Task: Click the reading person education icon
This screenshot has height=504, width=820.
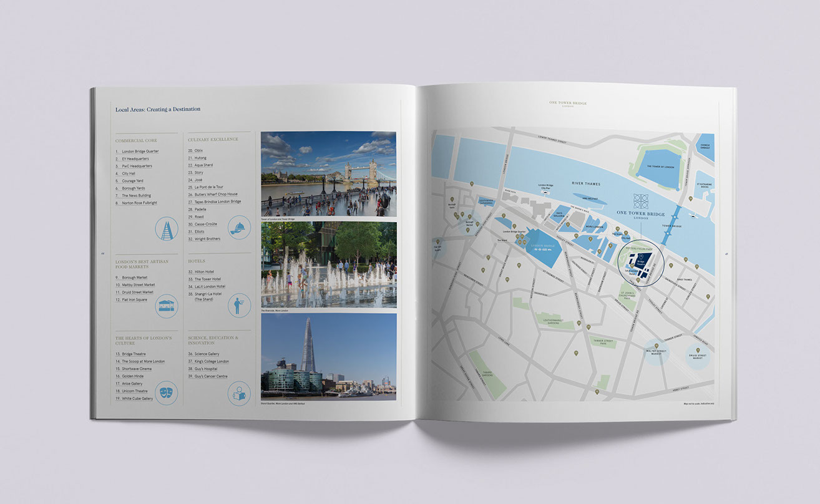Action: (239, 394)
